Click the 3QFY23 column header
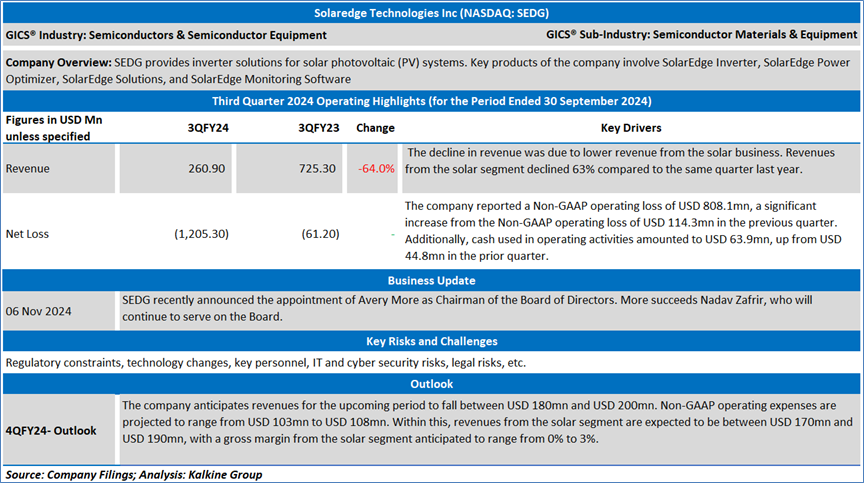864x483 pixels. click(x=318, y=128)
